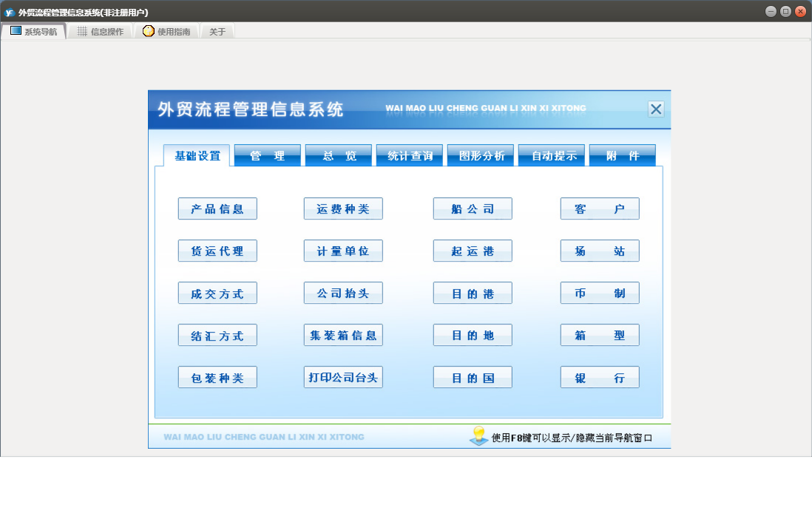Open 货运代理 settings
Screen dimensions: 812x527
(x=217, y=251)
